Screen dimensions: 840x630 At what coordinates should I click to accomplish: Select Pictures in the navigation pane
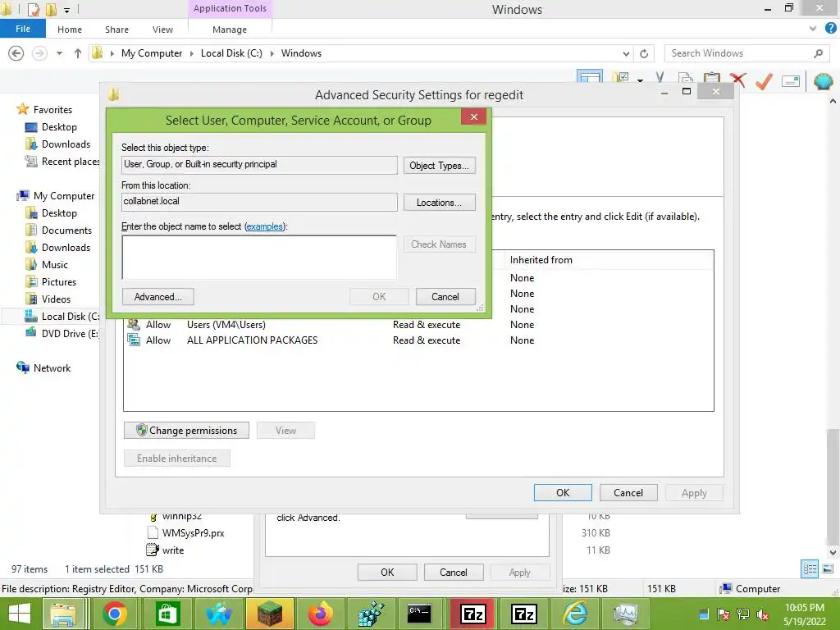click(x=59, y=282)
